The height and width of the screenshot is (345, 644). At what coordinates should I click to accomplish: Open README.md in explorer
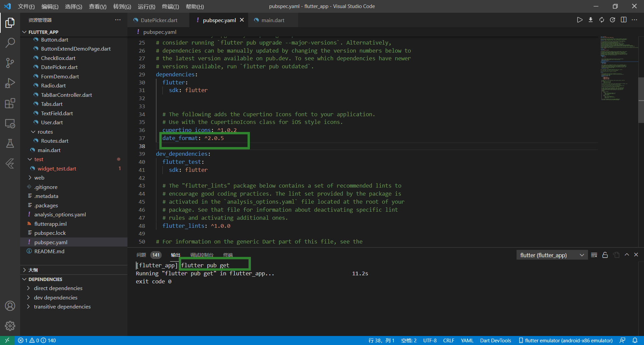click(74, 251)
